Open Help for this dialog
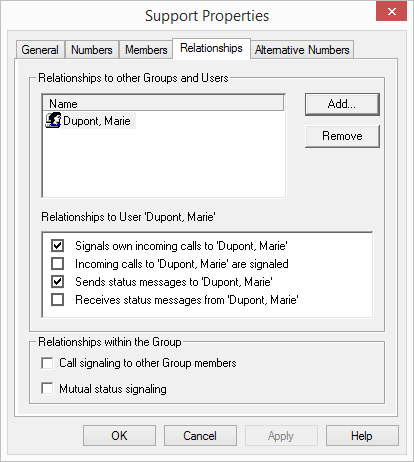The image size is (414, 462). point(362,436)
